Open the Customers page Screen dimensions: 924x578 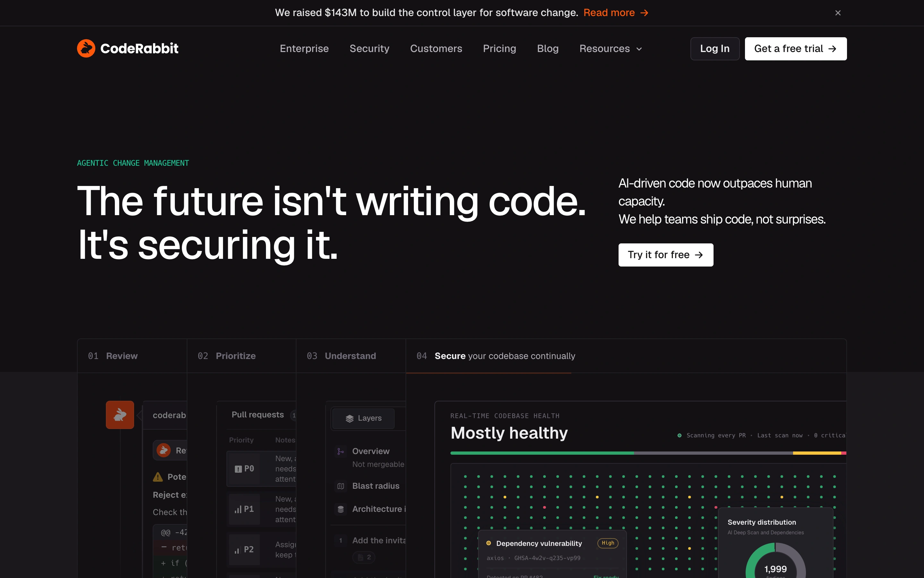[x=436, y=48]
